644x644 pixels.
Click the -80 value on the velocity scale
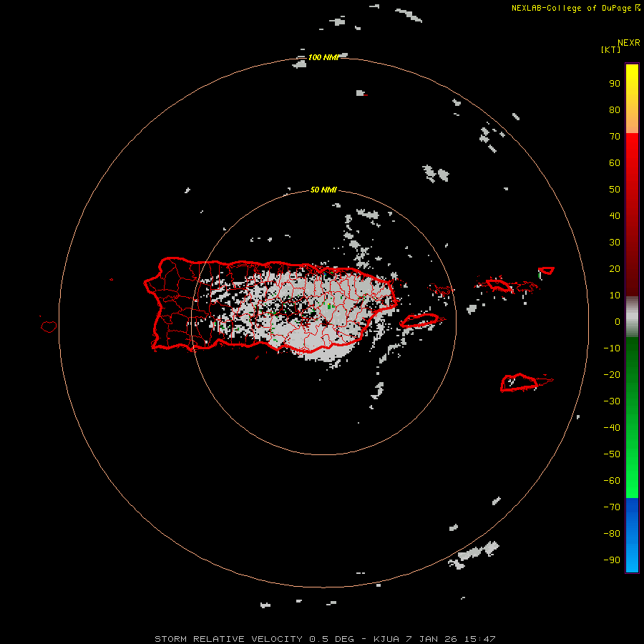click(612, 534)
